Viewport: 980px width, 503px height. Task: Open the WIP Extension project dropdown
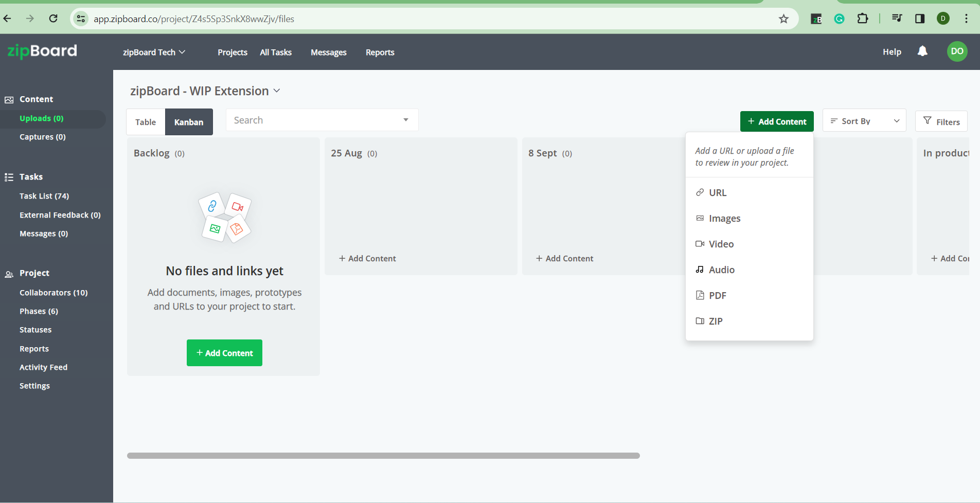[277, 91]
